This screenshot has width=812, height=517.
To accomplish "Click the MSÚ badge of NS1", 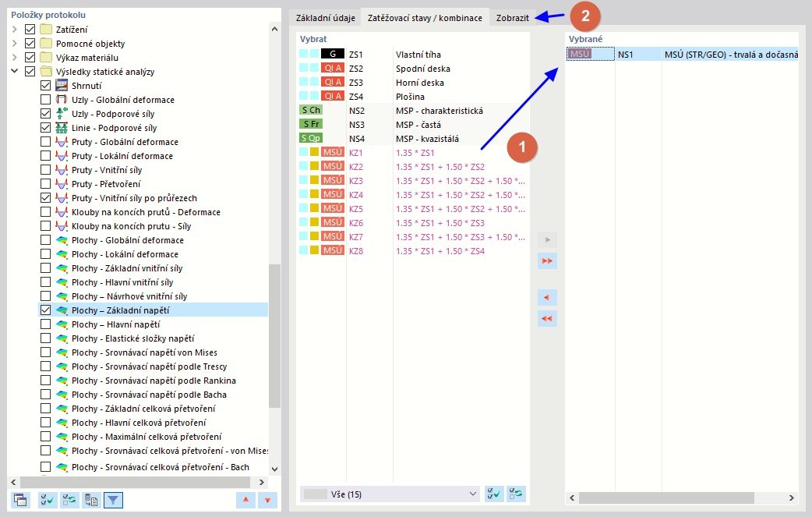I will click(x=580, y=54).
